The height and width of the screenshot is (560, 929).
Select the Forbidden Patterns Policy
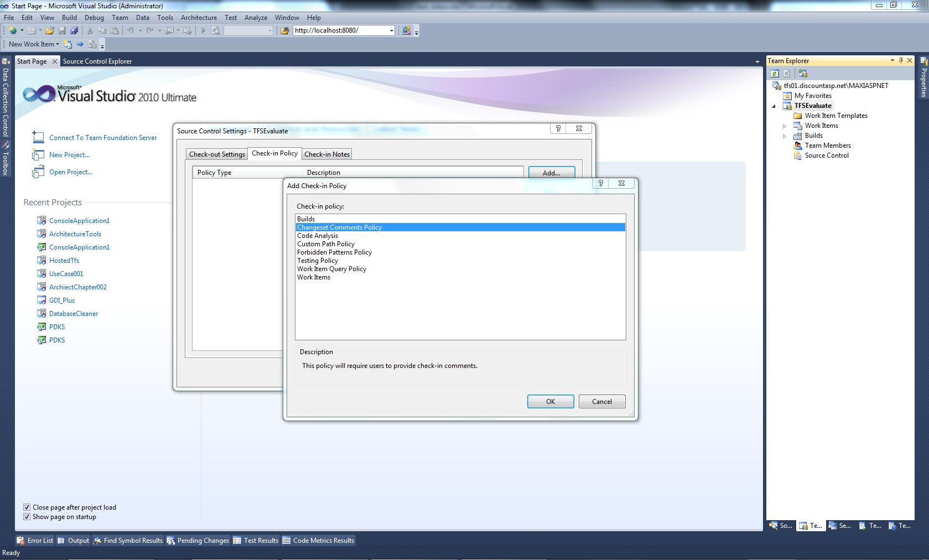pos(460,252)
